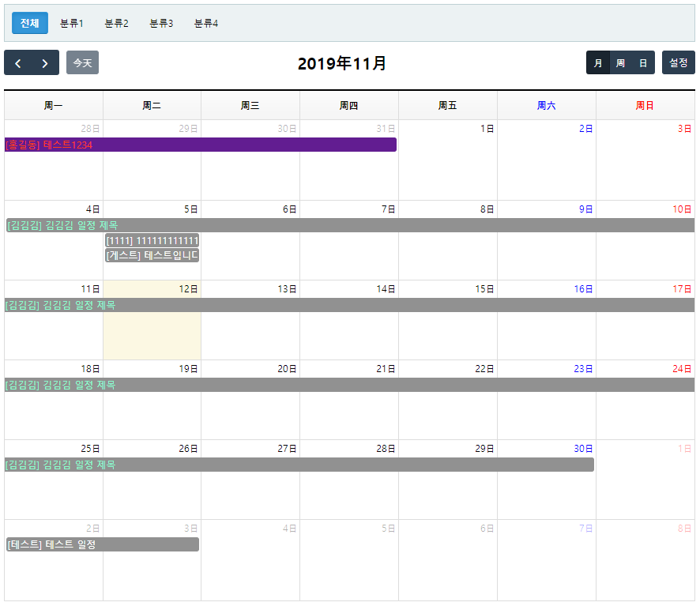Go to previous month with left chevron
Image resolution: width=700 pixels, height=606 pixels.
[18, 63]
